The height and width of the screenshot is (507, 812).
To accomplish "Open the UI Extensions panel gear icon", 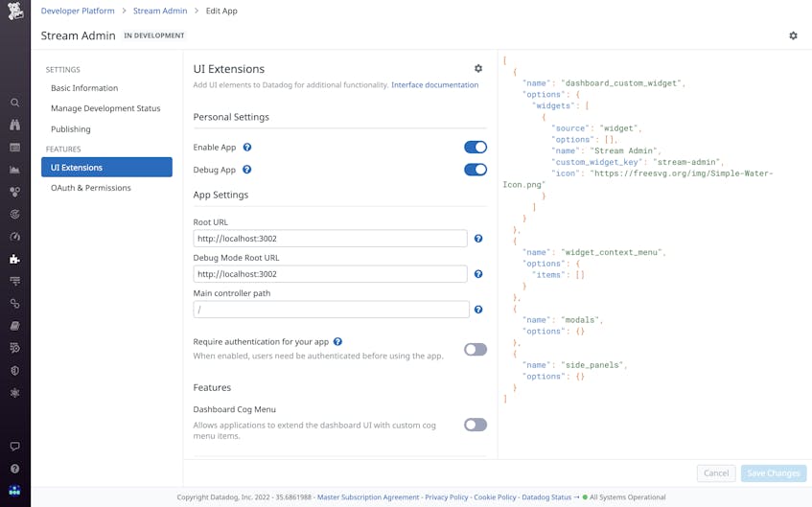I will [478, 68].
